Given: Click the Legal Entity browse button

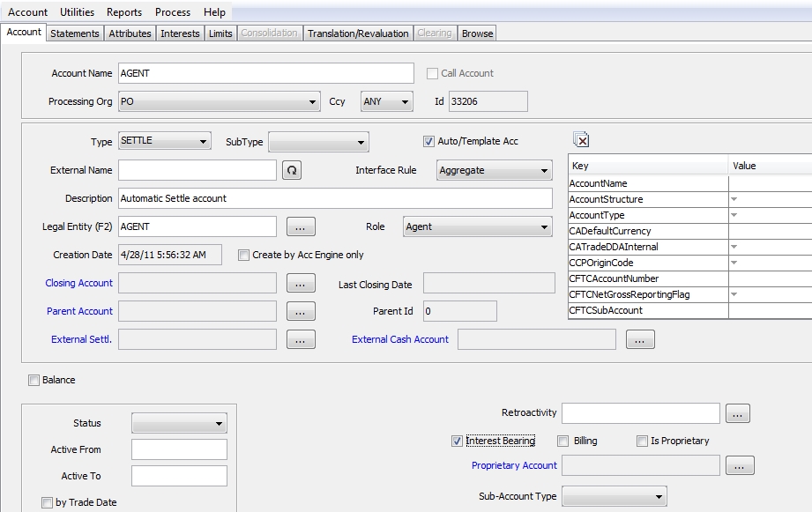Looking at the screenshot, I should coord(301,226).
